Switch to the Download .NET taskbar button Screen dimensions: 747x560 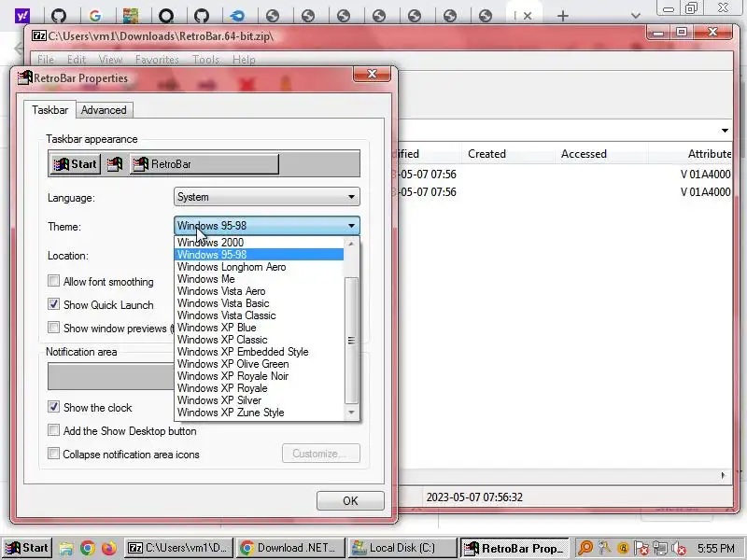click(x=290, y=548)
